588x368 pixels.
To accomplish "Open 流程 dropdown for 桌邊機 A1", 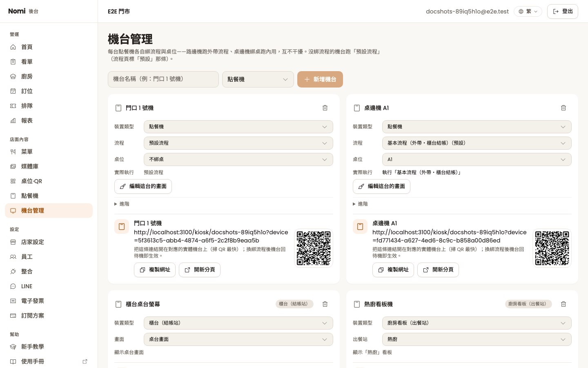I will [477, 143].
